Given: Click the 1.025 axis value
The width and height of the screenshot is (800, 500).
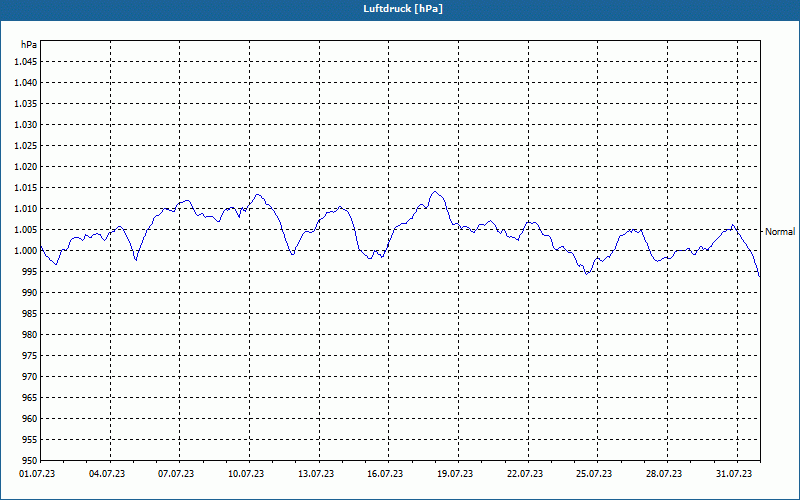Looking at the screenshot, I should pos(26,145).
